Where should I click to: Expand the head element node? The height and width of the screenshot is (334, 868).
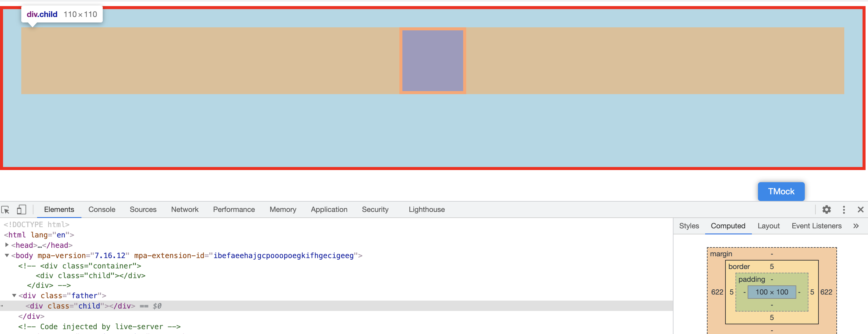click(7, 245)
